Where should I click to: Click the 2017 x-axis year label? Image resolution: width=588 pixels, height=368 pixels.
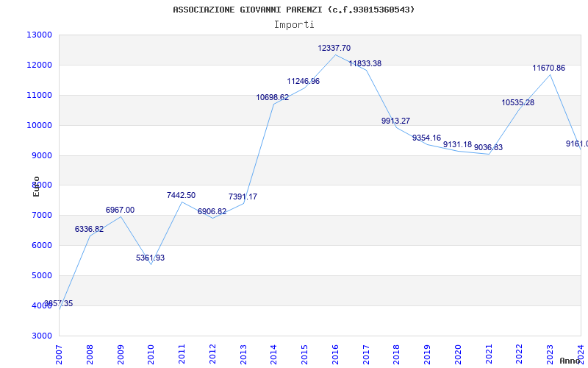[x=366, y=354]
